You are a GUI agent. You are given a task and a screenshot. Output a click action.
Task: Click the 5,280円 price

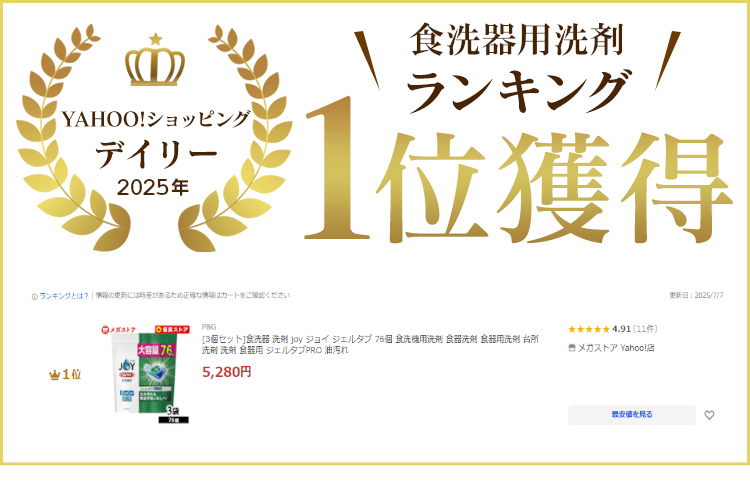(227, 372)
